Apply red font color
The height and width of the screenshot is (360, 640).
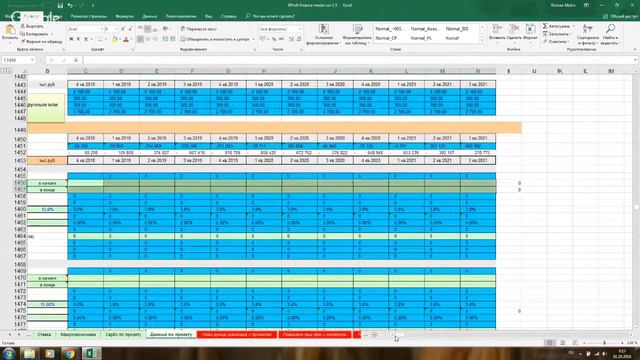coord(126,39)
